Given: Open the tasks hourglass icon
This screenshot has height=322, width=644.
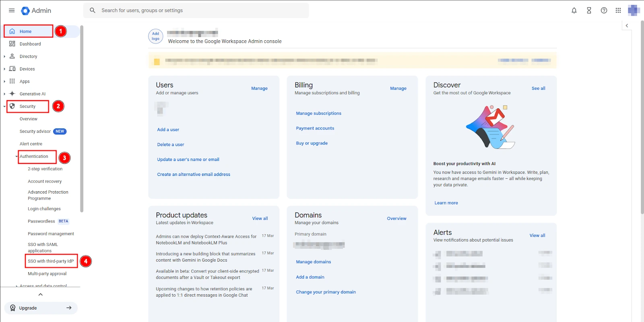Looking at the screenshot, I should (x=589, y=10).
